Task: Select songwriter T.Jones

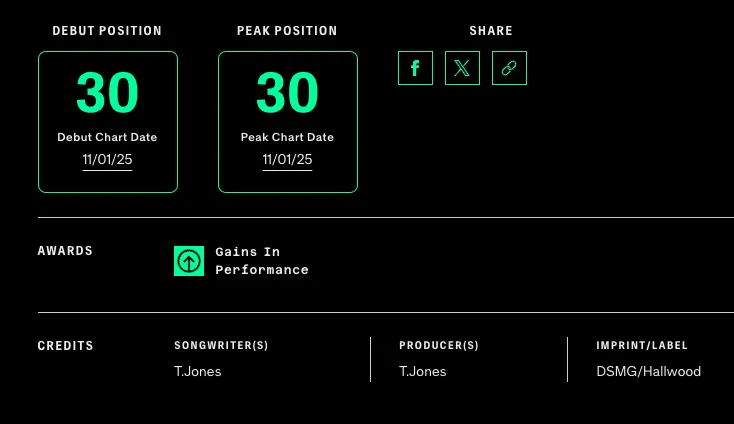Action: click(198, 371)
